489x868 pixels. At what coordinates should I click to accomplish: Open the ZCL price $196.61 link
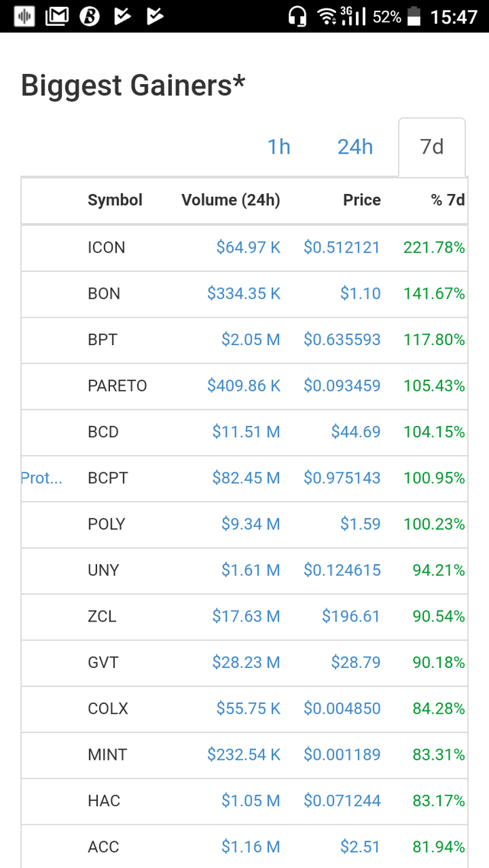[x=351, y=616]
